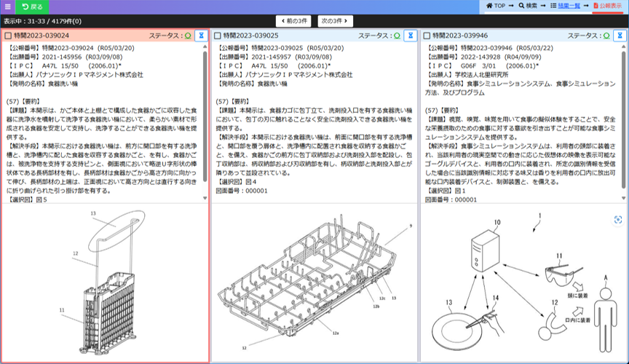The image size is (629, 364).
Task: Click title text 特開2023-039024 in header
Action: 41,36
